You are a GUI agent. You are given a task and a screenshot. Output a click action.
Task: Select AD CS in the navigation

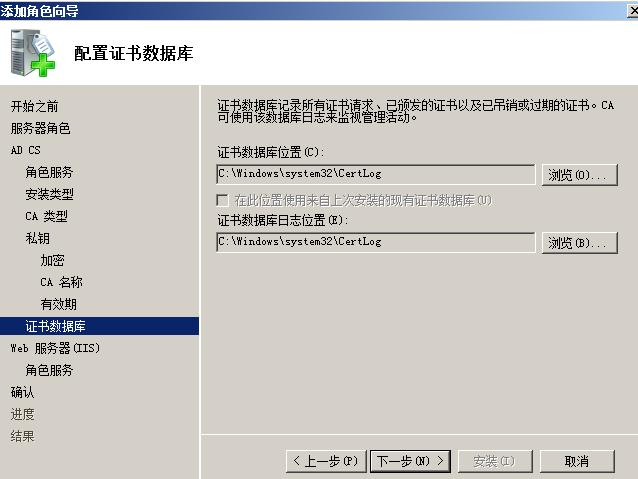pos(26,150)
